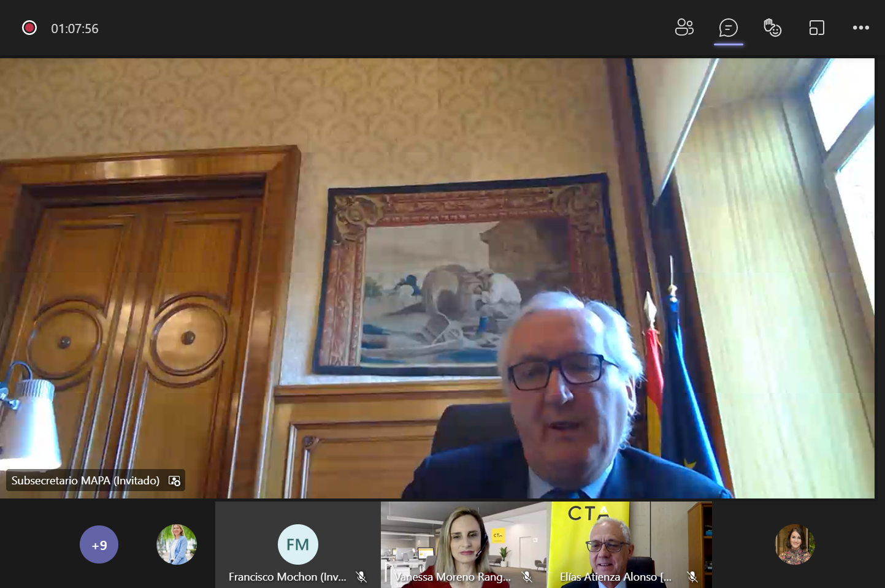Select the main speaker video
Viewport: 885px width, 588px height.
coord(437,278)
